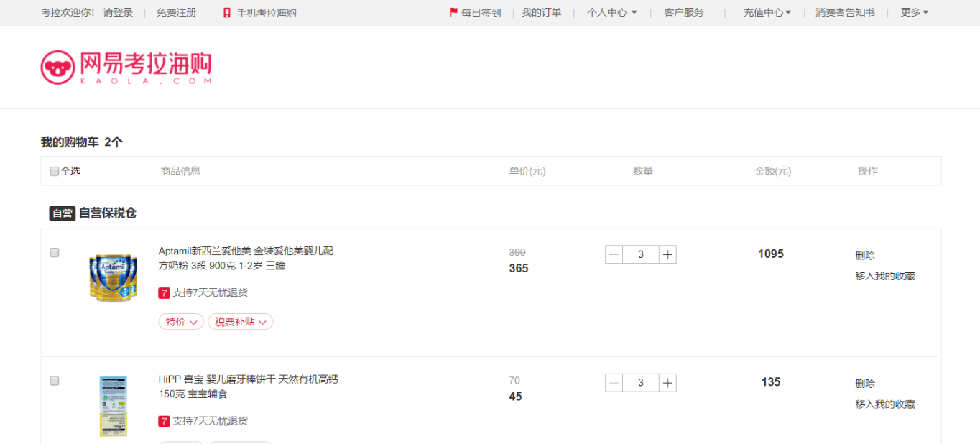Click the 免费注册 link
Image resolution: width=980 pixels, height=444 pixels.
pyautogui.click(x=176, y=13)
